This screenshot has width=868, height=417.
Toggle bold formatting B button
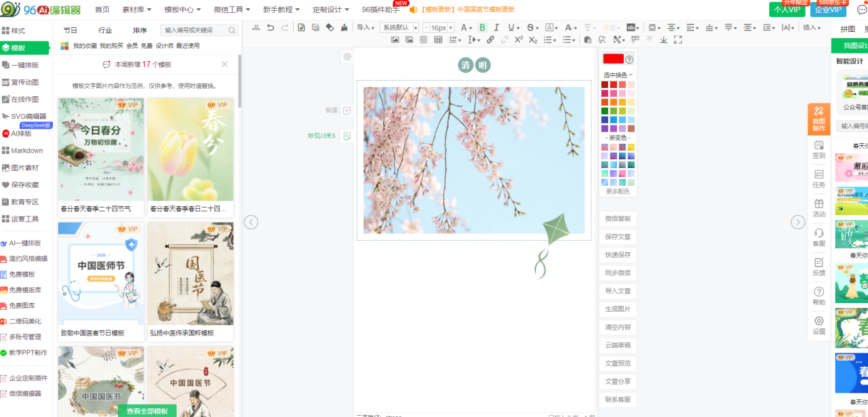(x=482, y=28)
